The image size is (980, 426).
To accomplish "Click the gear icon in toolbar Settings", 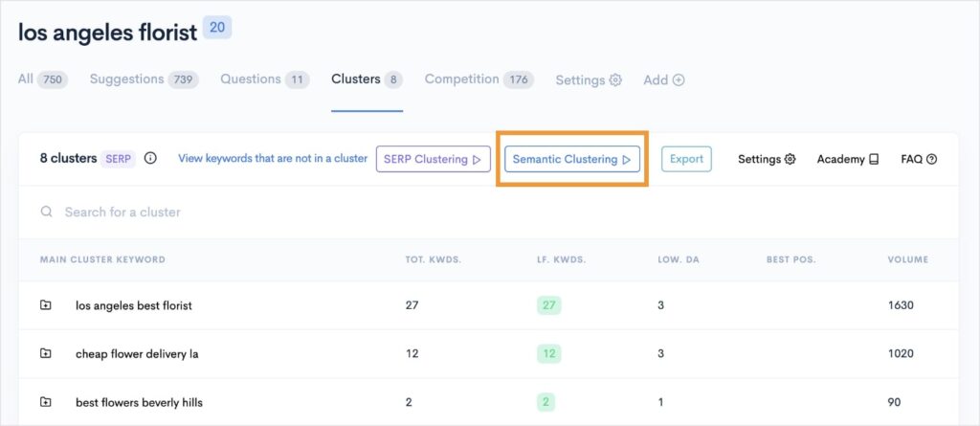I will tap(790, 159).
